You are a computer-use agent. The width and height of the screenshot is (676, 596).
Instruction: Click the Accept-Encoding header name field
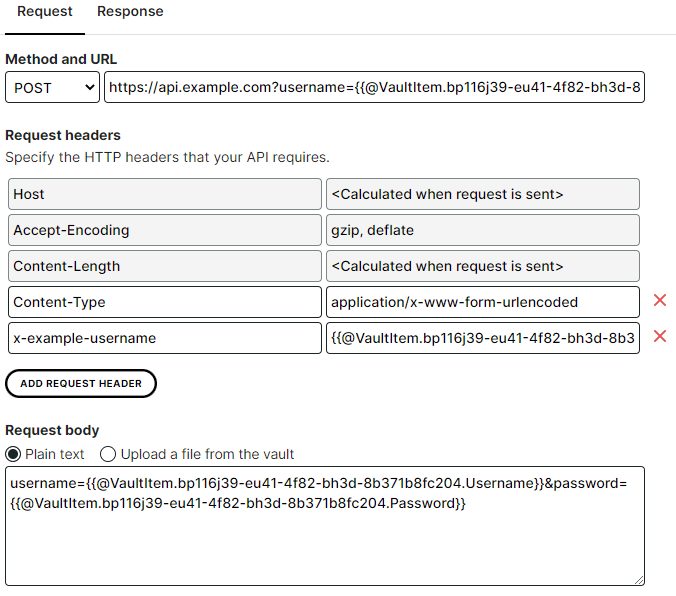(165, 230)
